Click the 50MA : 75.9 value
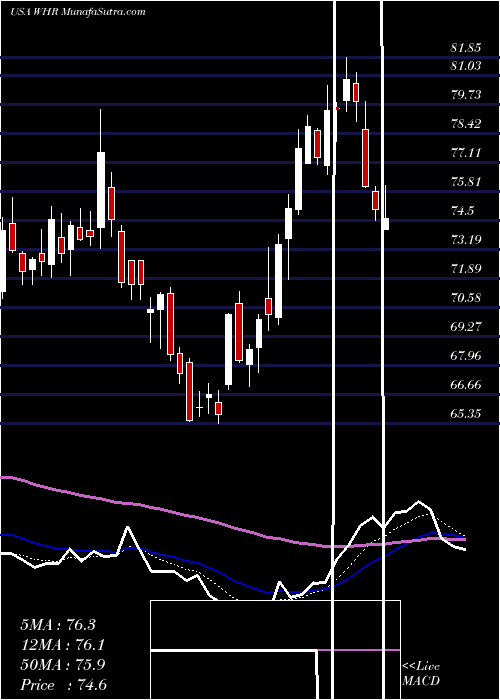The width and height of the screenshot is (500, 700). click(x=62, y=665)
